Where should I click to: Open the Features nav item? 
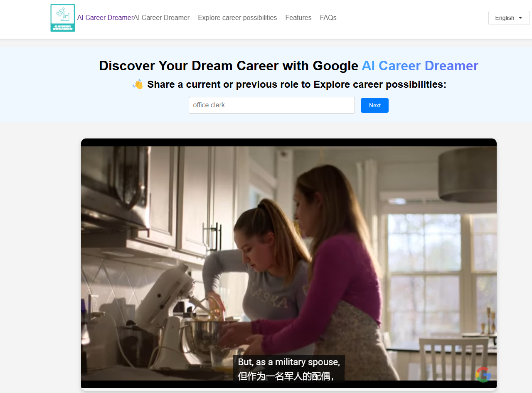click(298, 17)
